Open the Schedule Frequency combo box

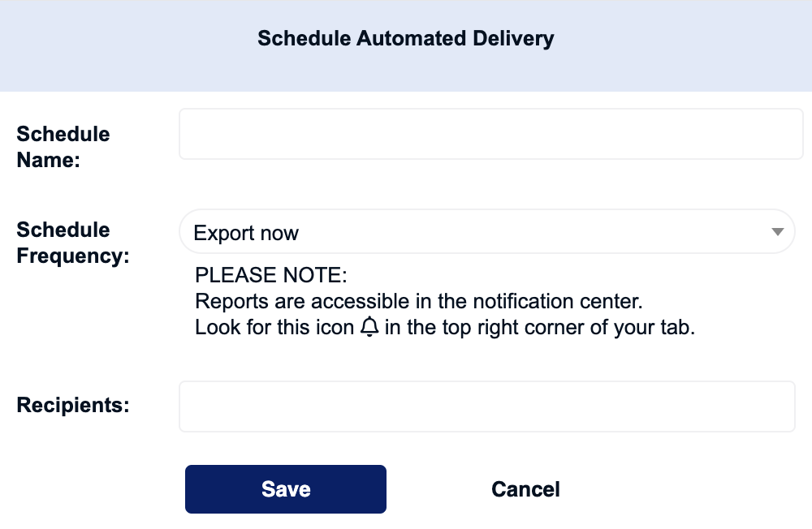486,231
